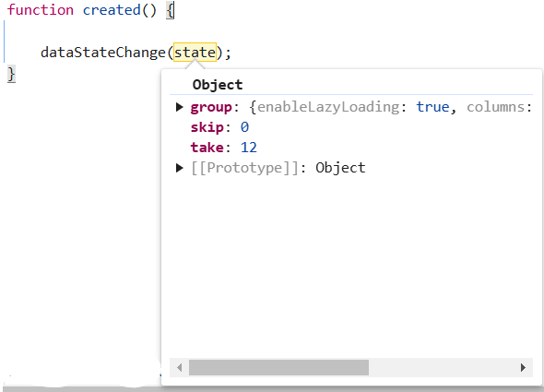Click the highlighted state variable
The width and height of the screenshot is (544, 392).
(x=195, y=53)
